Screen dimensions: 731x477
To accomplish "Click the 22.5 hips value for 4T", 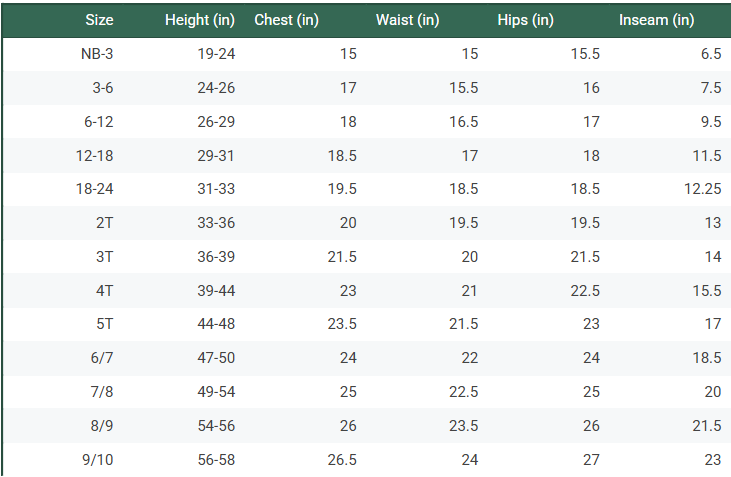I will click(x=584, y=291).
